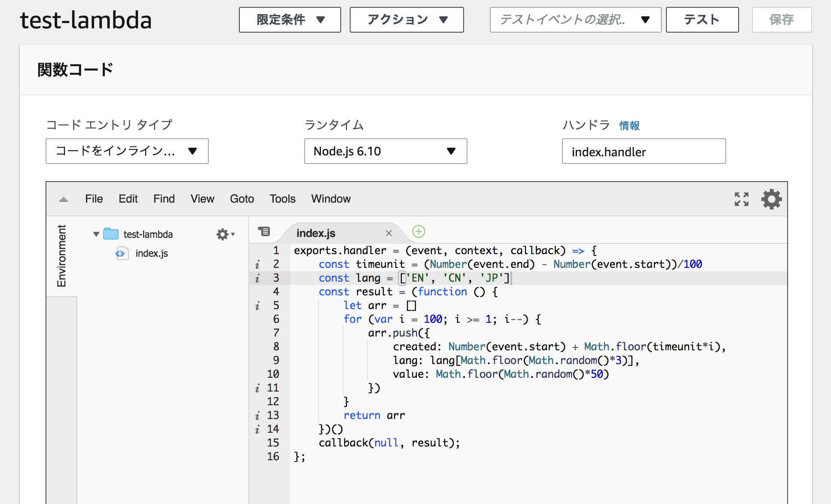This screenshot has height=504, width=831.
Task: Open a new editor tab with plus icon
Action: tap(419, 231)
